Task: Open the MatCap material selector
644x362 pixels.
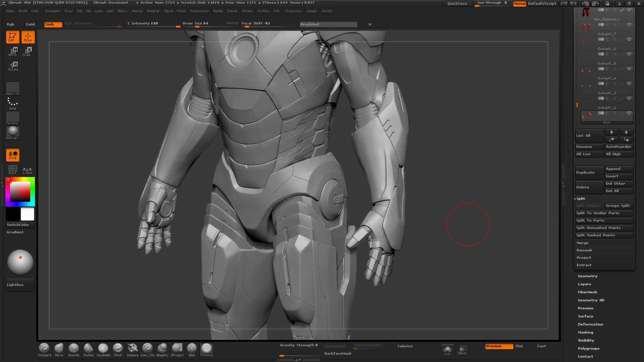Action: tap(13, 133)
